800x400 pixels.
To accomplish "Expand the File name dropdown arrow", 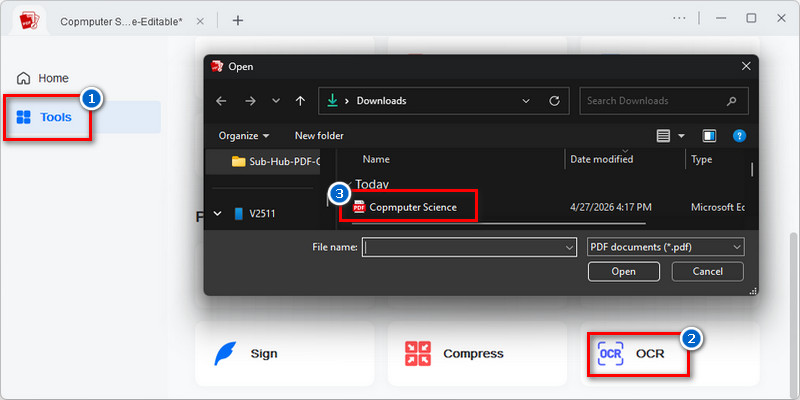I will coord(570,247).
